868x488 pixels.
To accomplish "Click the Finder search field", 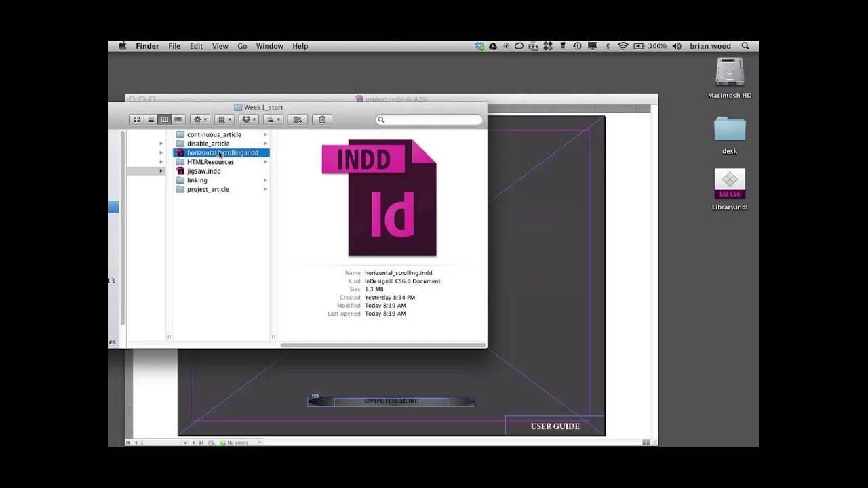I will coord(429,119).
